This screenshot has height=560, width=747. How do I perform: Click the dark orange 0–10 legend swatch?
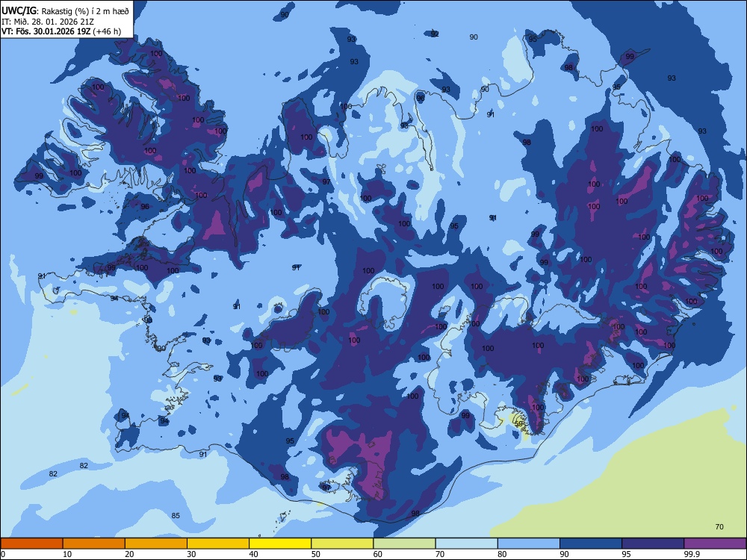[x=31, y=544]
